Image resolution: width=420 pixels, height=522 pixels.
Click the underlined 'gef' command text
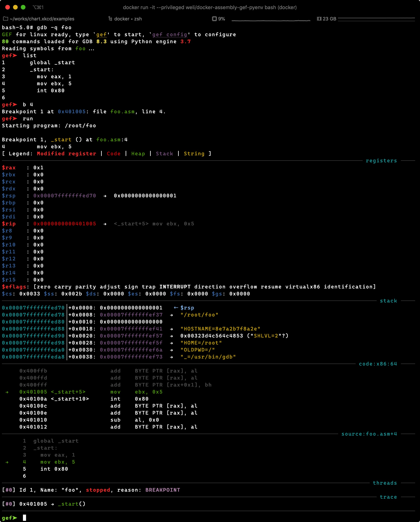101,35
